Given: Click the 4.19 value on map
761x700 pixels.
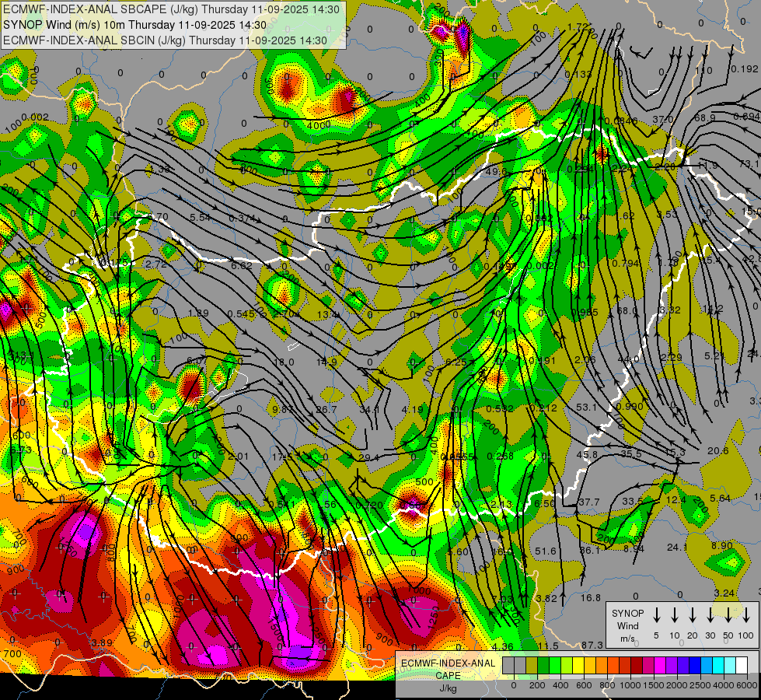Looking at the screenshot, I should point(412,410).
